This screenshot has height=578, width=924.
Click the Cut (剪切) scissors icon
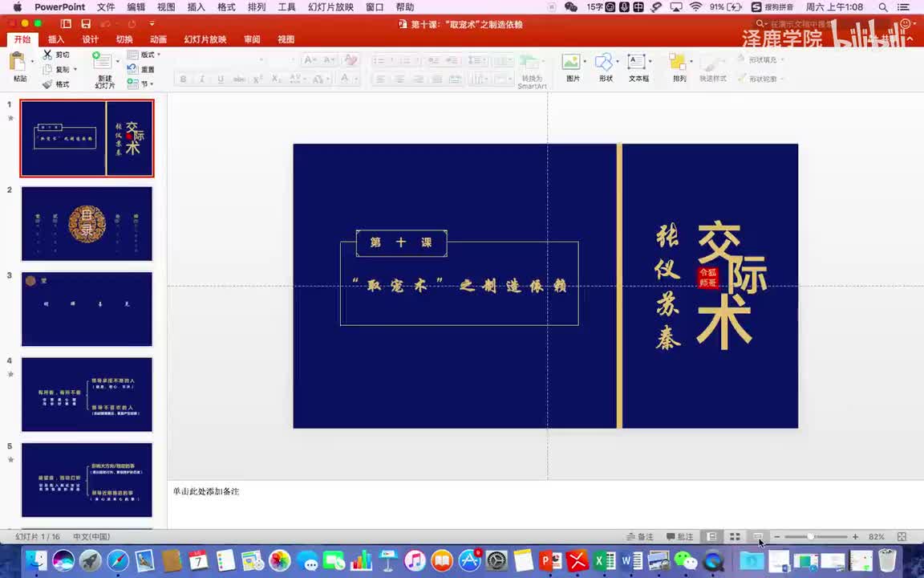48,55
